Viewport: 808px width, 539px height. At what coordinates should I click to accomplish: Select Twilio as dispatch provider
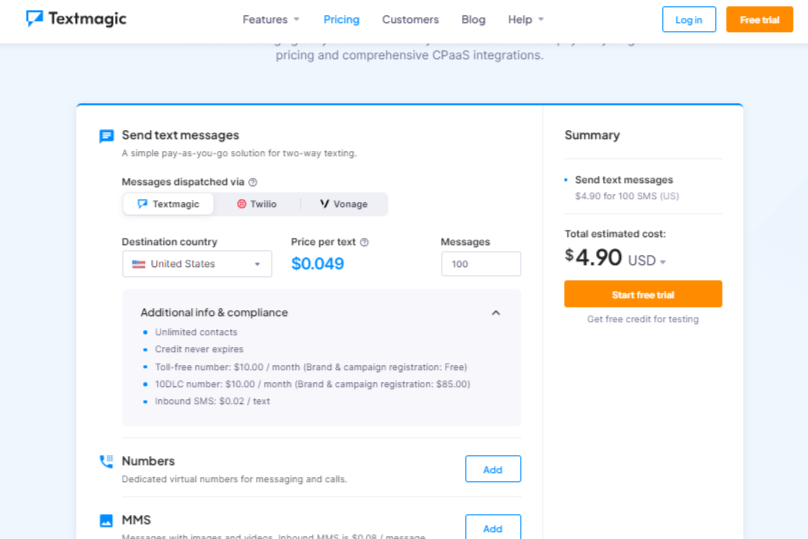257,204
